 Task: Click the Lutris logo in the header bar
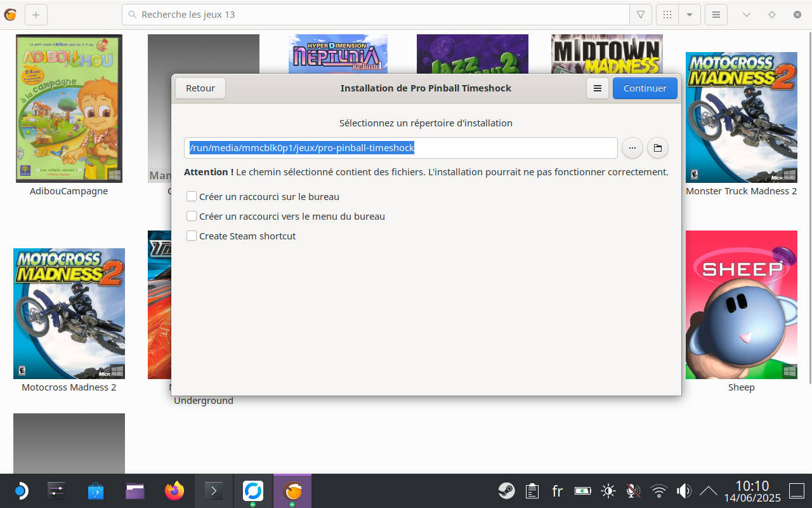(10, 15)
